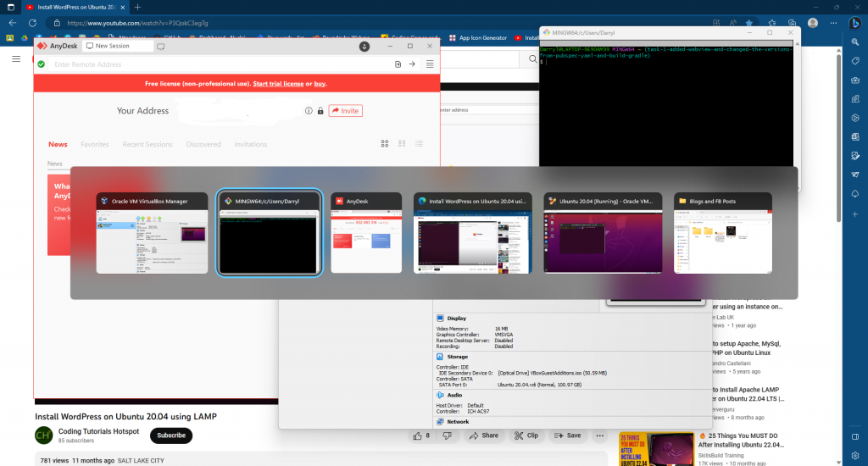Screen dimensions: 868x466
Task: Click YouTube search magnifier button
Action: tap(532, 58)
